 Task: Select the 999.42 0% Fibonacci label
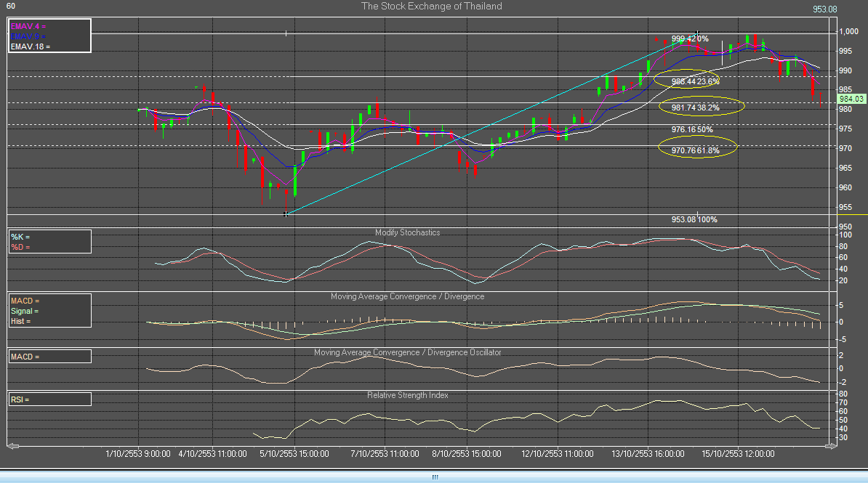pos(690,38)
